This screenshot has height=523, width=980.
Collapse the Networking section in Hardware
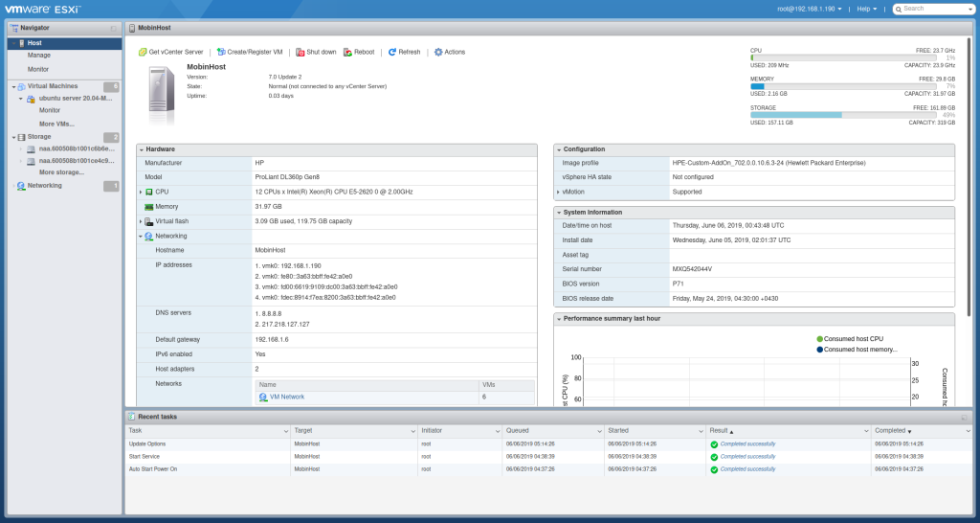tap(141, 237)
